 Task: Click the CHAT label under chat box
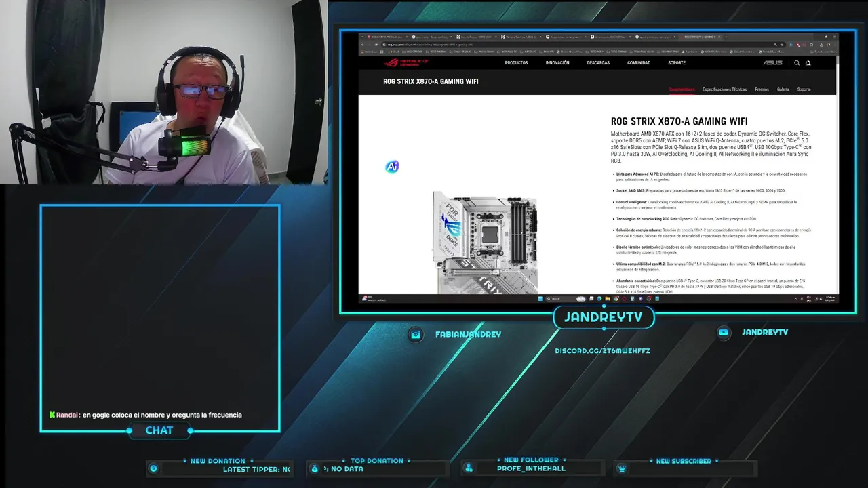(x=159, y=430)
